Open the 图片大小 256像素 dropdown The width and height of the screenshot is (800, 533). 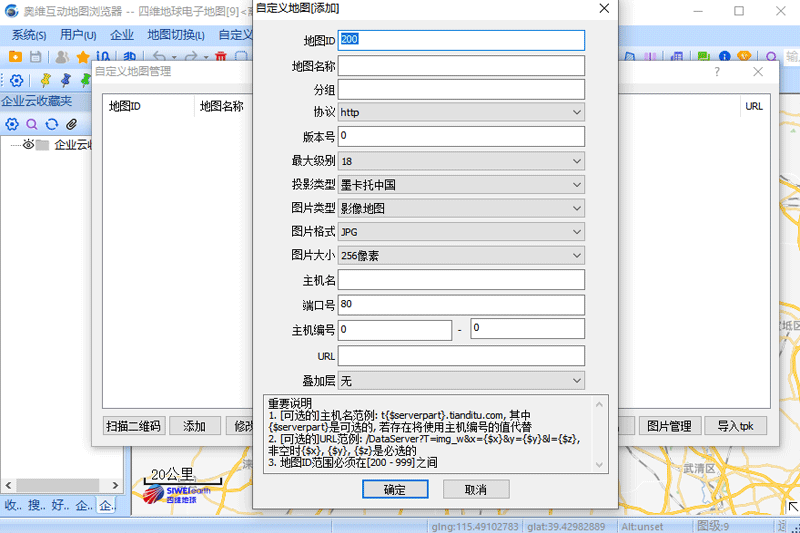461,255
